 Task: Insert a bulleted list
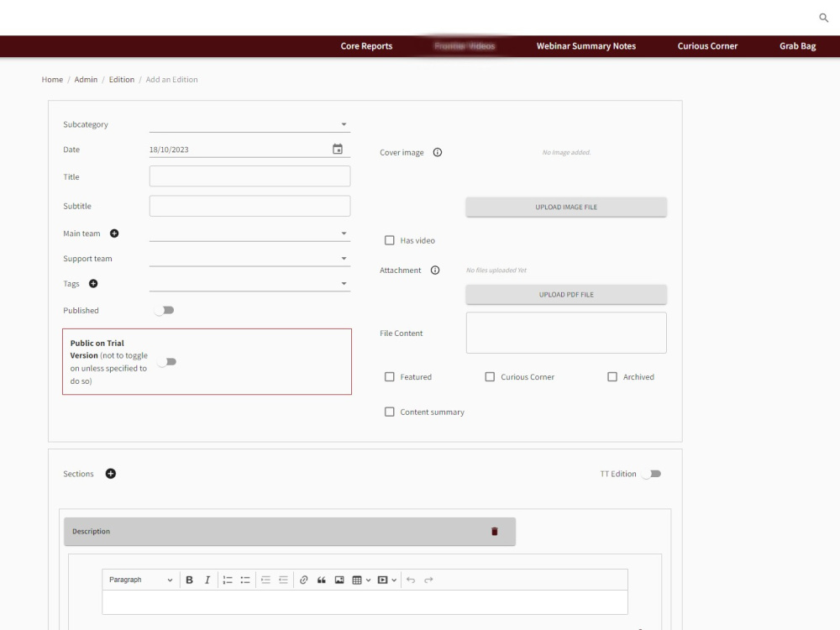(x=245, y=580)
